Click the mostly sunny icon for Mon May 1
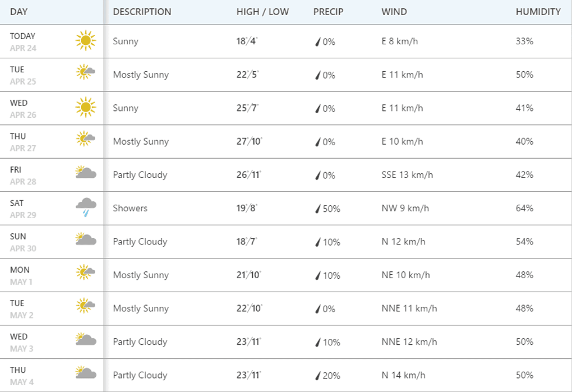This screenshot has width=572, height=392. [x=85, y=272]
